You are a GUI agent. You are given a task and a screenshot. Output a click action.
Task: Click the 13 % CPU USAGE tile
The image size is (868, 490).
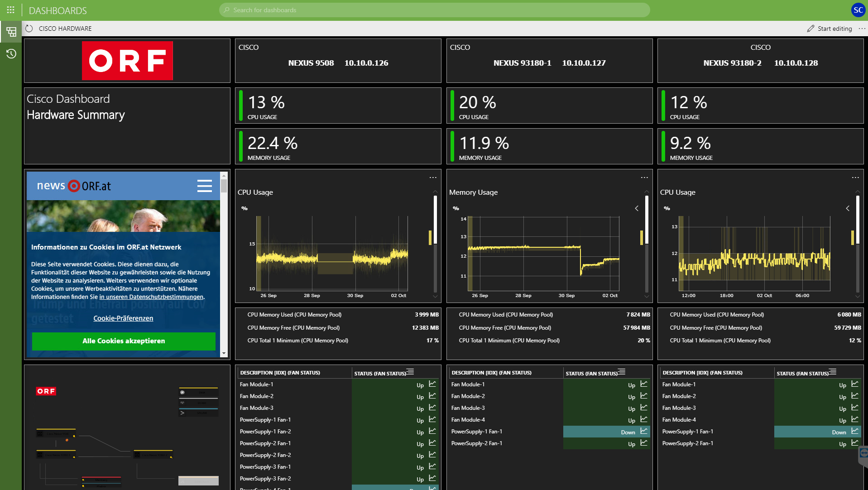coord(338,106)
